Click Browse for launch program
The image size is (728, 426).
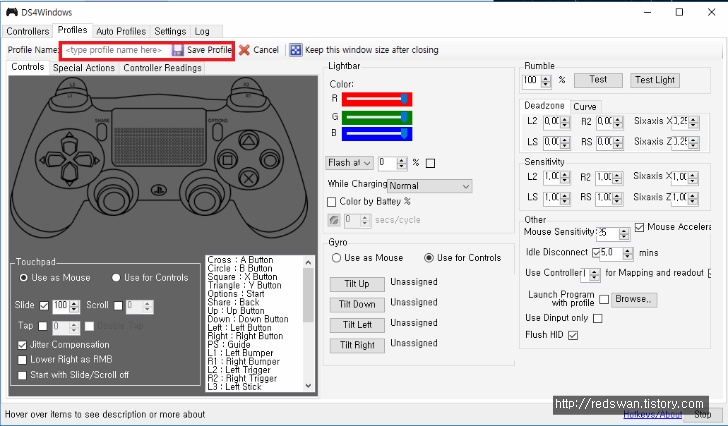tap(633, 300)
